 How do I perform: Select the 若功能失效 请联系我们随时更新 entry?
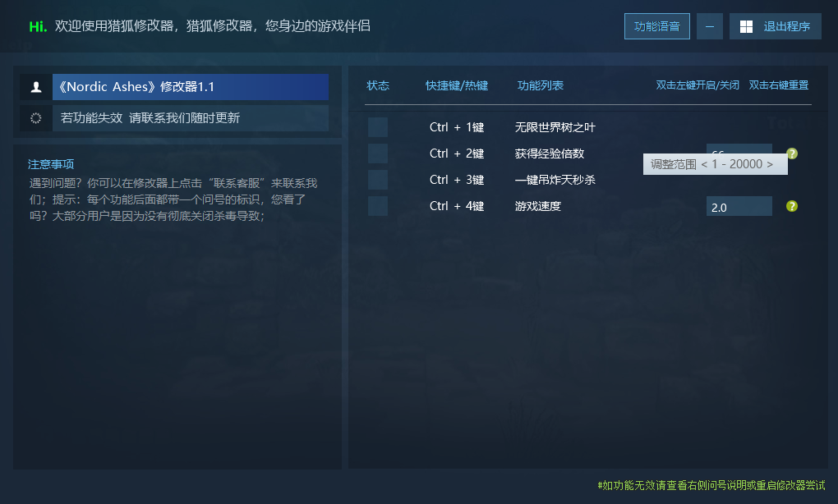(191, 118)
